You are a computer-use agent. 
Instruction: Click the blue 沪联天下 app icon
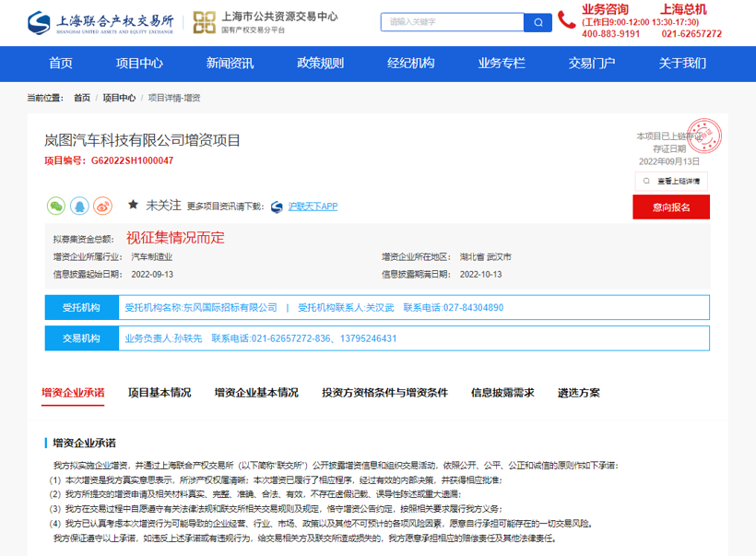click(x=276, y=207)
